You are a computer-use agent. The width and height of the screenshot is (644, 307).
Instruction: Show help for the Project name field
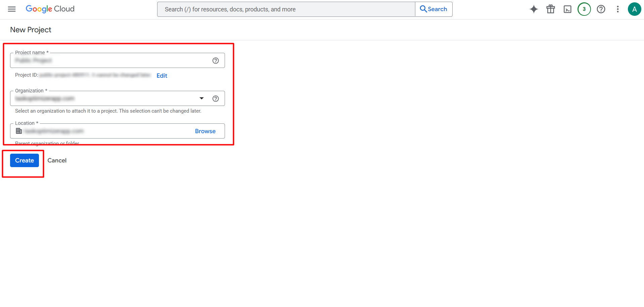tap(216, 61)
